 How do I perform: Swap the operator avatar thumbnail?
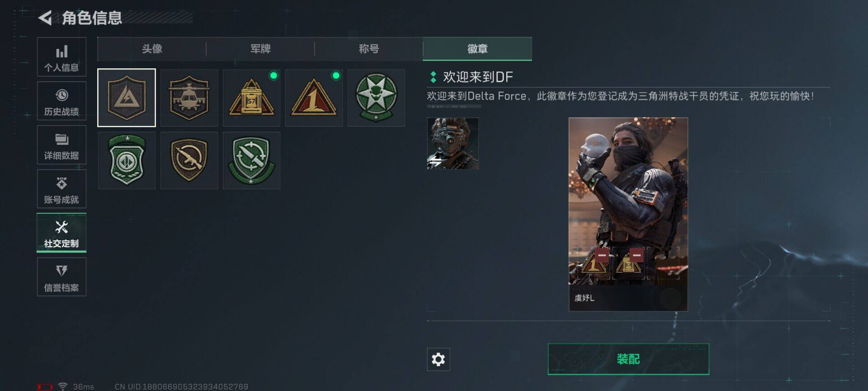[453, 143]
